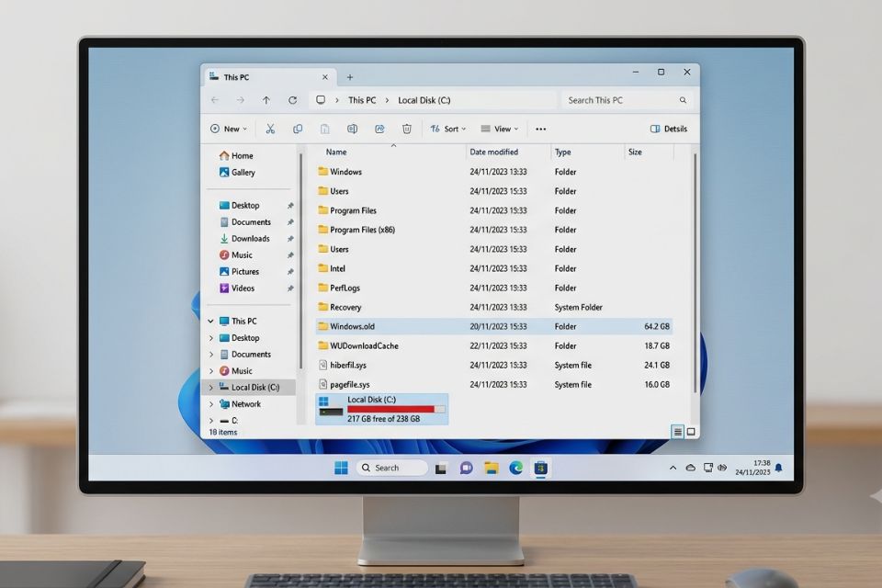The image size is (882, 588).
Task: Open the New dropdown menu
Action: pos(229,129)
